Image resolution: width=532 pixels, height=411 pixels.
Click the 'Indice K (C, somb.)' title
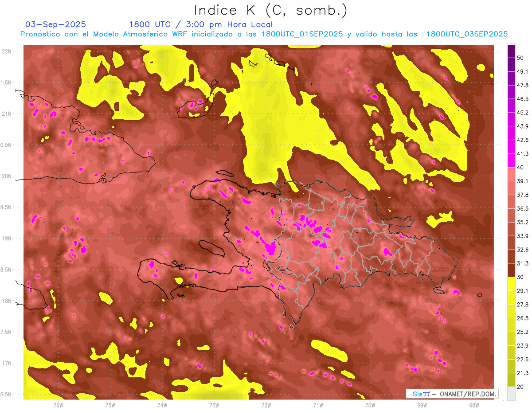point(270,10)
